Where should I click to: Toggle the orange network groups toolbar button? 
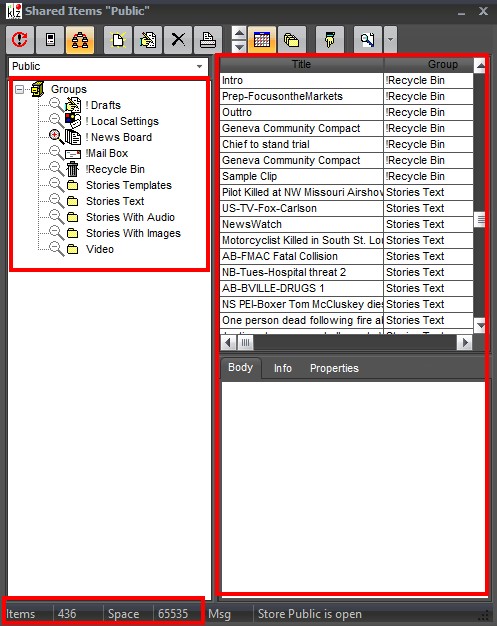coord(80,40)
